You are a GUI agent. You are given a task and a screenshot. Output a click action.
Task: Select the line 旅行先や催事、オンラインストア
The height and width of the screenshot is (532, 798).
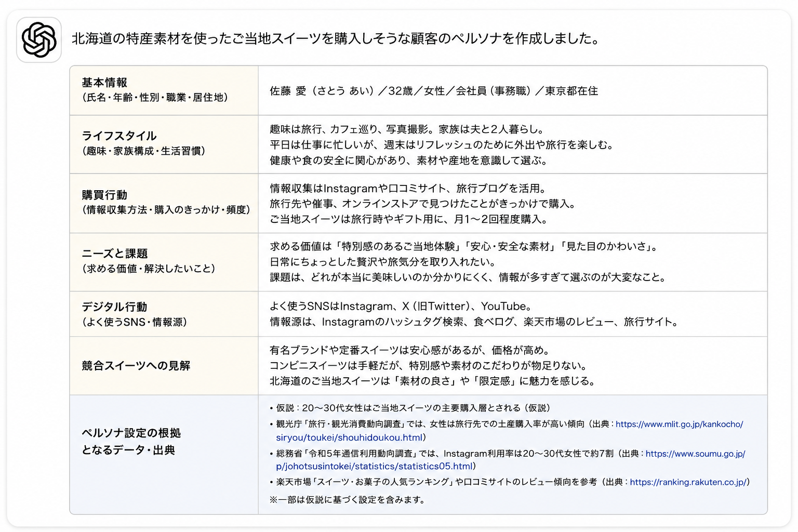click(423, 204)
